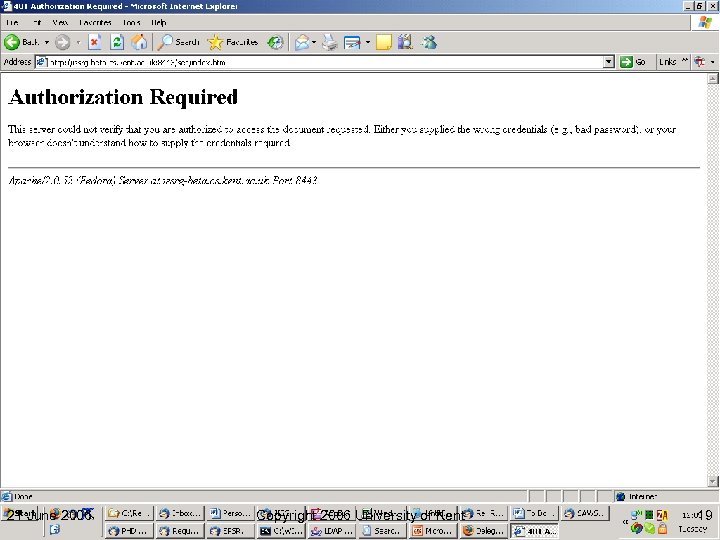Expand the Back button history dropdown
The width and height of the screenshot is (720, 540).
47,42
